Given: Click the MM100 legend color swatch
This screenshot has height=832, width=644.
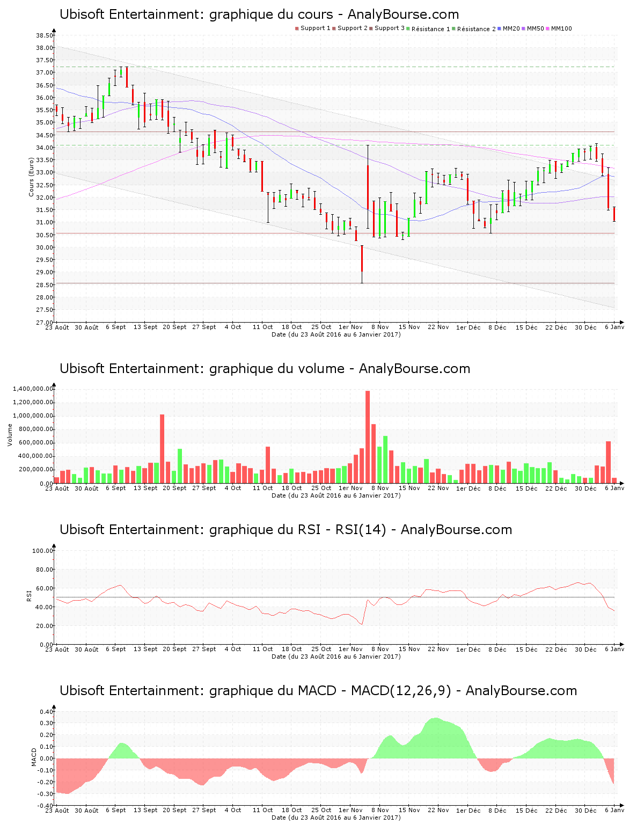Looking at the screenshot, I should (x=548, y=28).
